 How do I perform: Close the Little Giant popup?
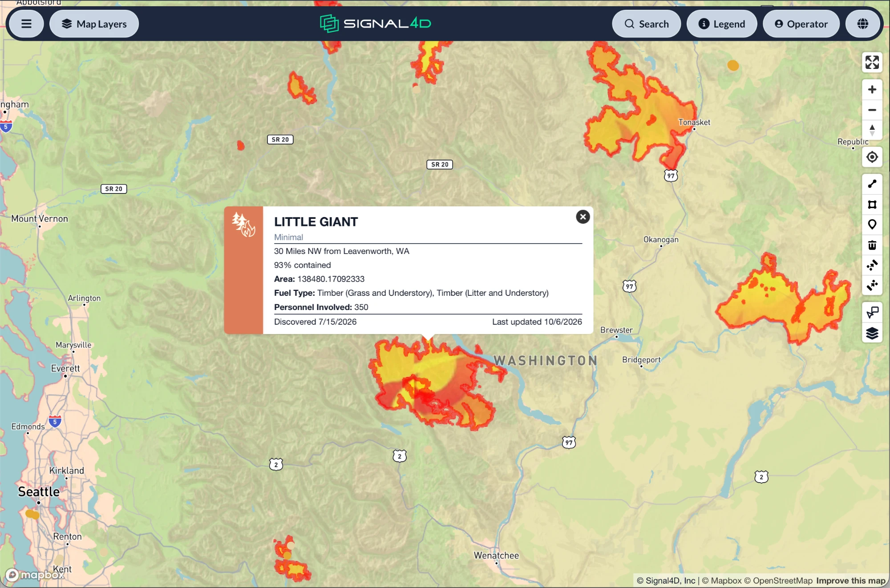(x=583, y=217)
